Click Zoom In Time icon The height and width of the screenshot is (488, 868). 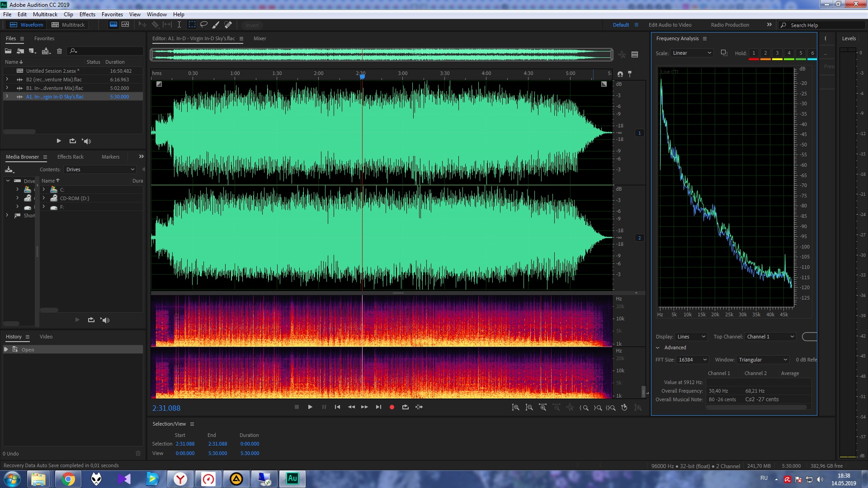pyautogui.click(x=542, y=408)
